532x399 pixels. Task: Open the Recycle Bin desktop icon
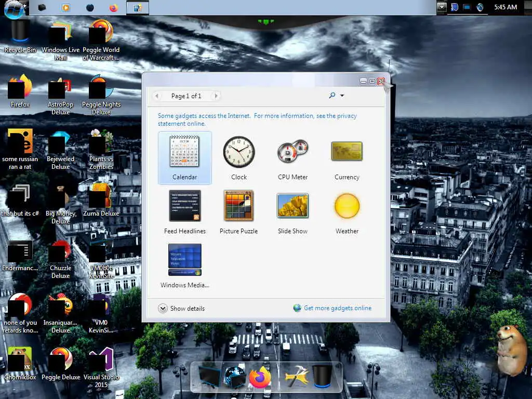click(x=20, y=36)
